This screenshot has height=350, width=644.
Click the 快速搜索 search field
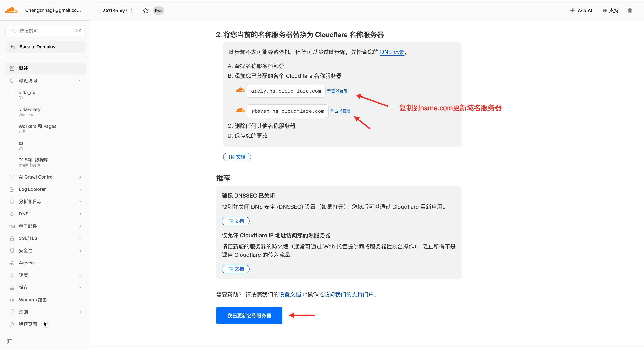tap(45, 31)
